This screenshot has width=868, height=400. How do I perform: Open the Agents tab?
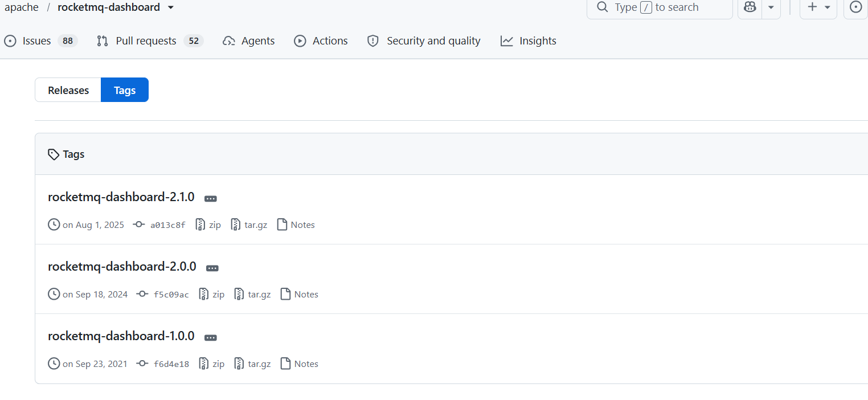point(249,41)
